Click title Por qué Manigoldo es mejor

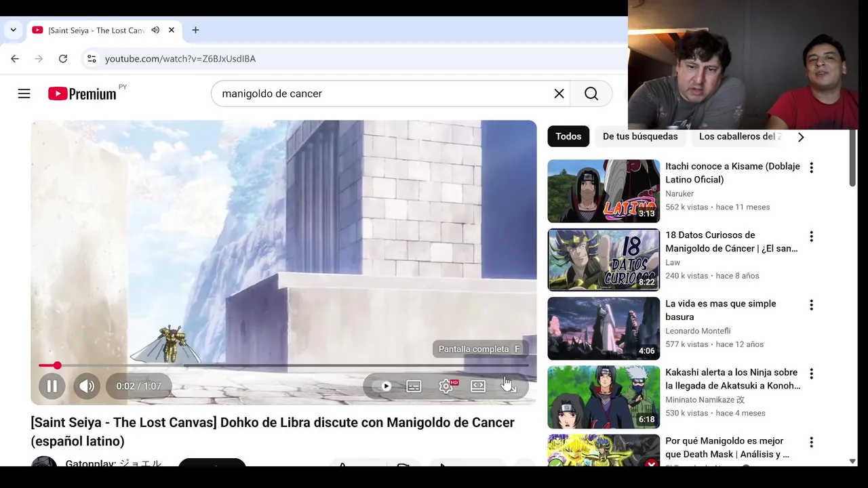(728, 447)
